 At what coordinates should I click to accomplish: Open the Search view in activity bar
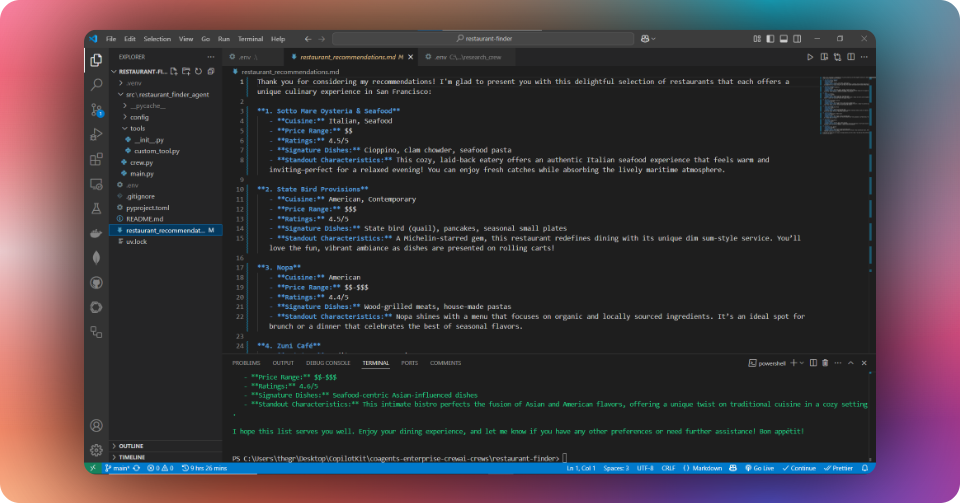(x=96, y=84)
